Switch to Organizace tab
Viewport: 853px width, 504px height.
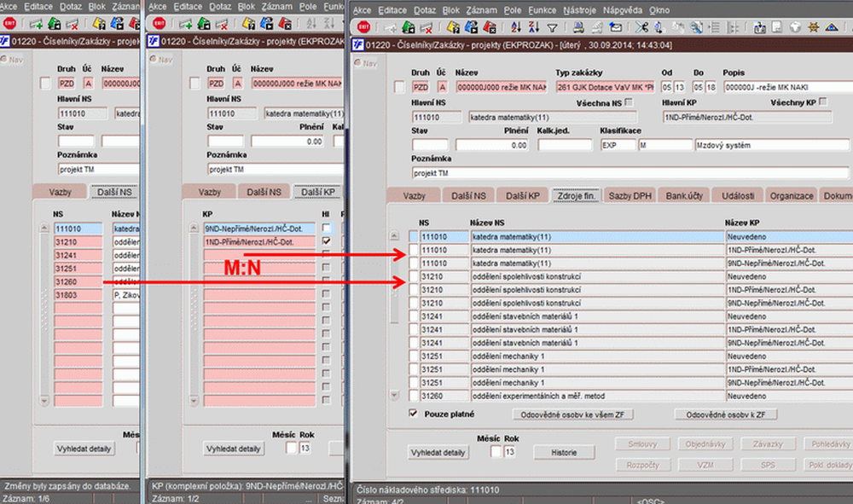click(792, 196)
